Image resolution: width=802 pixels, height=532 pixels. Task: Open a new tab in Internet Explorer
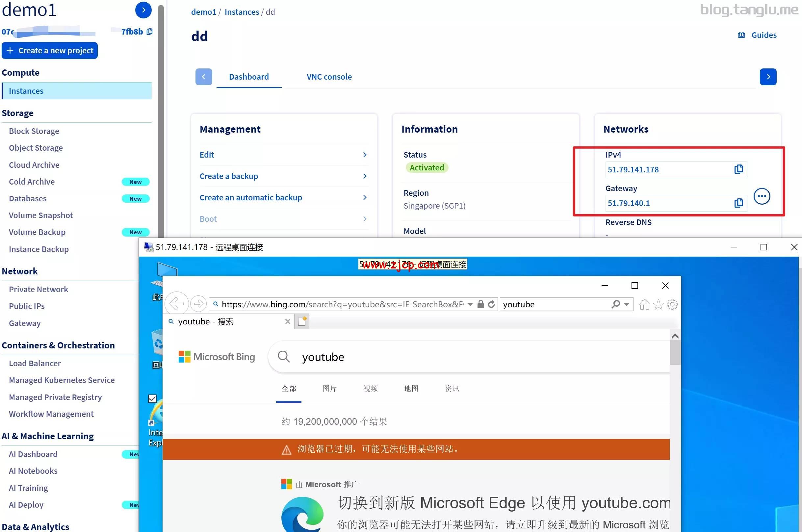(301, 321)
